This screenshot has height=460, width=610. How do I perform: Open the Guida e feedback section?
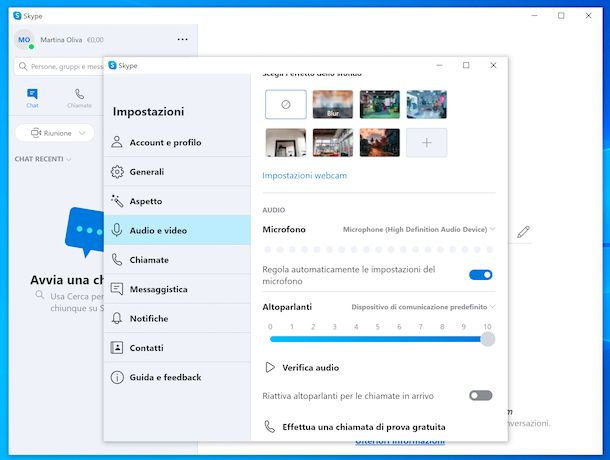177,377
